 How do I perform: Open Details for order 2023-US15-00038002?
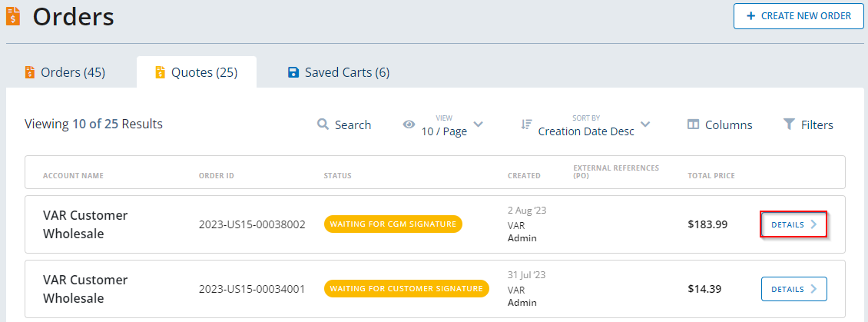click(x=793, y=224)
